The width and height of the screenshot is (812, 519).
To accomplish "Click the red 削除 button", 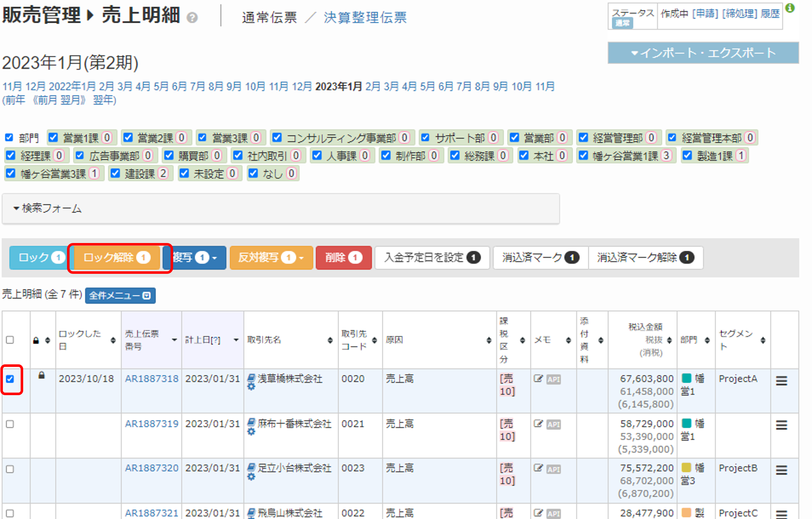I will (344, 258).
